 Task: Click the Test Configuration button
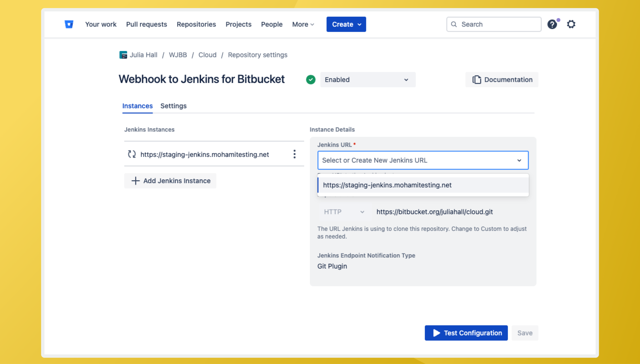pyautogui.click(x=466, y=333)
